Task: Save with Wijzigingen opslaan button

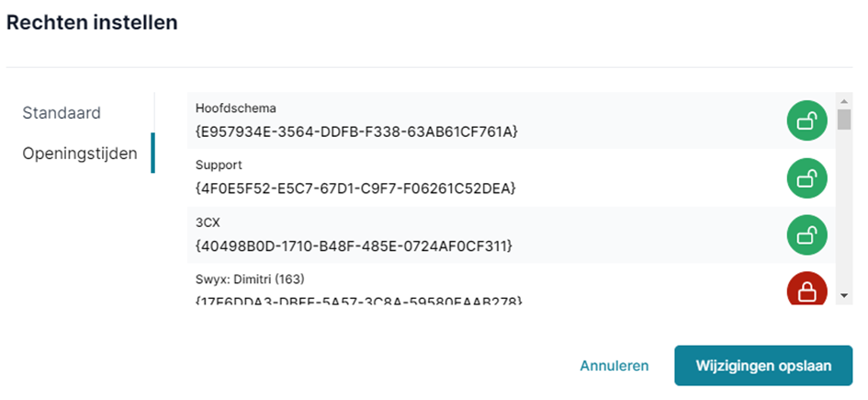Action: (x=763, y=366)
